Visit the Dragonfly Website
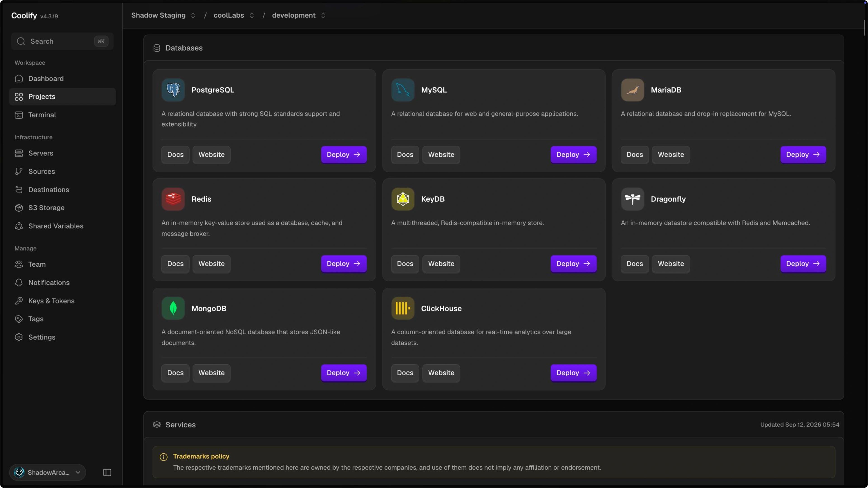This screenshot has height=488, width=868. 671,264
